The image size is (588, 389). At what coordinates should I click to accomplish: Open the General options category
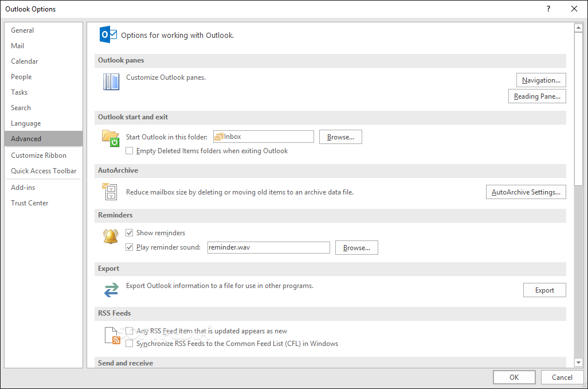44,30
